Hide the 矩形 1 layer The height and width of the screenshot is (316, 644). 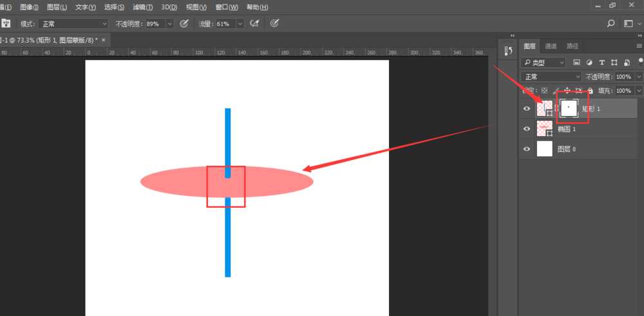click(x=527, y=109)
